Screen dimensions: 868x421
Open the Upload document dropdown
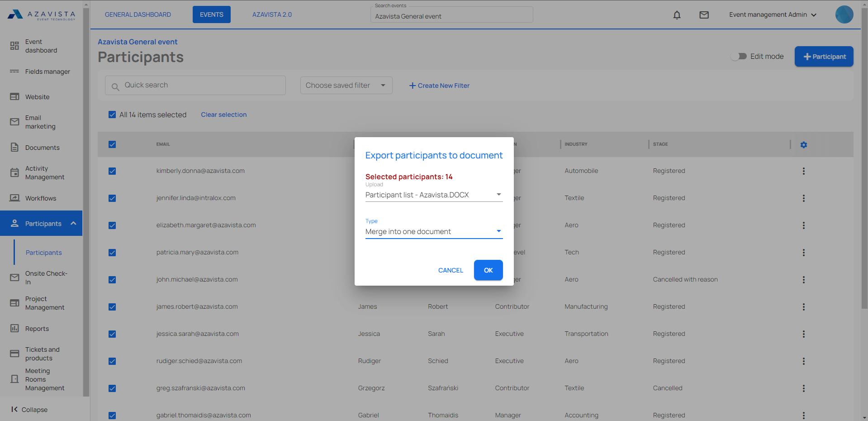click(x=434, y=195)
